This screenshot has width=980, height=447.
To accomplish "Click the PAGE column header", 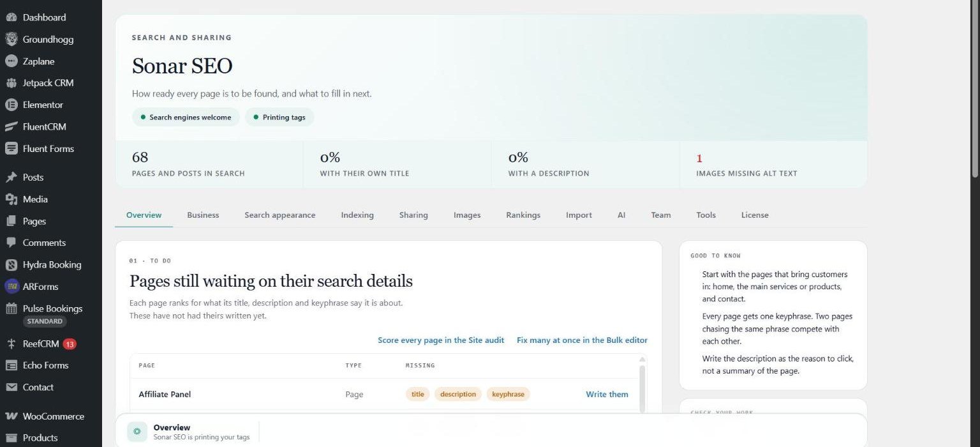I will point(147,366).
